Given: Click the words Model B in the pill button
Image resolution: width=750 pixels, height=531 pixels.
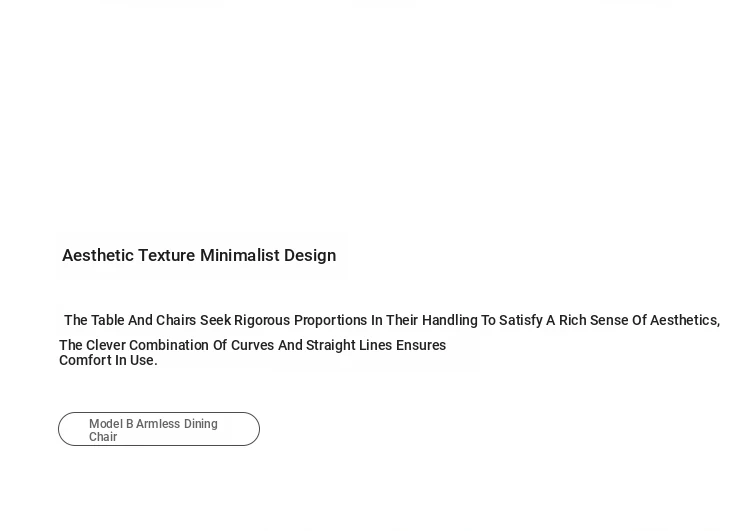Looking at the screenshot, I should pyautogui.click(x=111, y=425).
